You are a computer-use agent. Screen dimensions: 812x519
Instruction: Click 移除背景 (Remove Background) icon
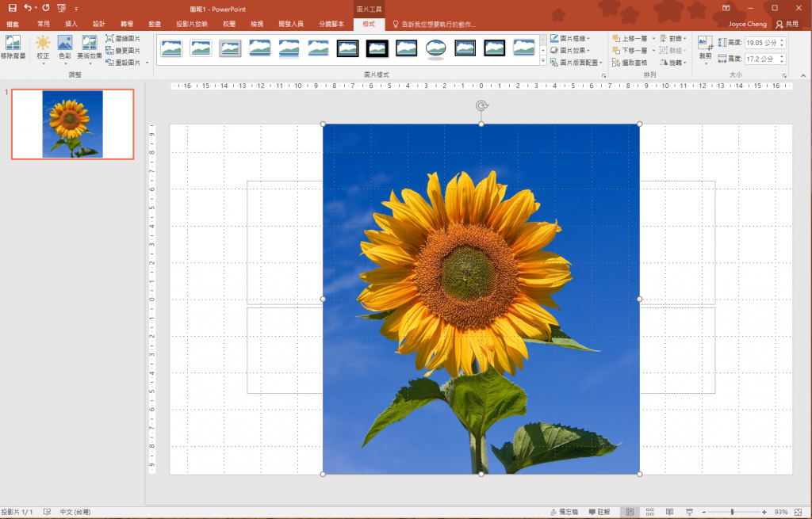click(13, 47)
